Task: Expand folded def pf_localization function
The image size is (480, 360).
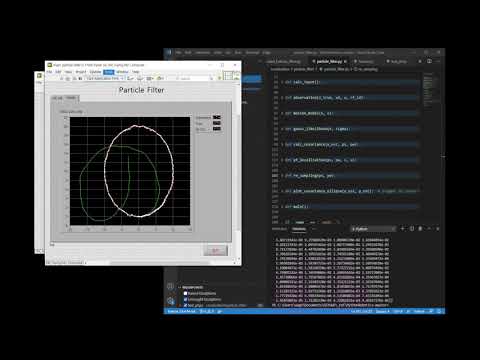Action: (x=282, y=160)
